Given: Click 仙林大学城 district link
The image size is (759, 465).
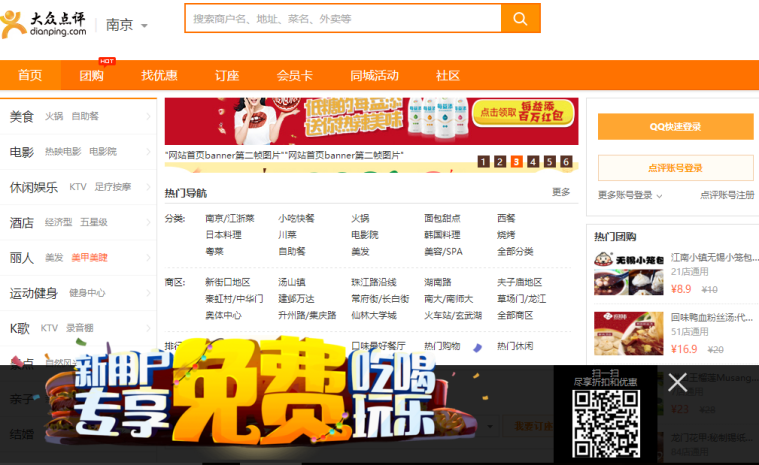Looking at the screenshot, I should pos(374,315).
